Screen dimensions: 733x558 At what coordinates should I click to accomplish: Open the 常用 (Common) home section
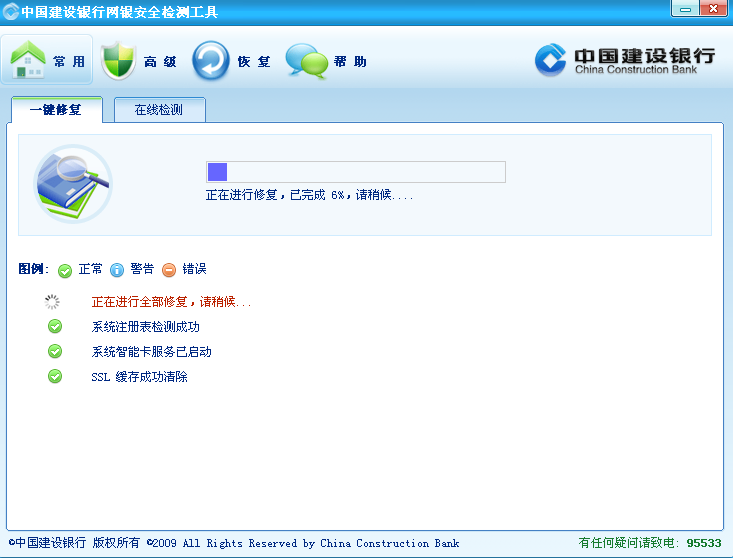[47, 60]
